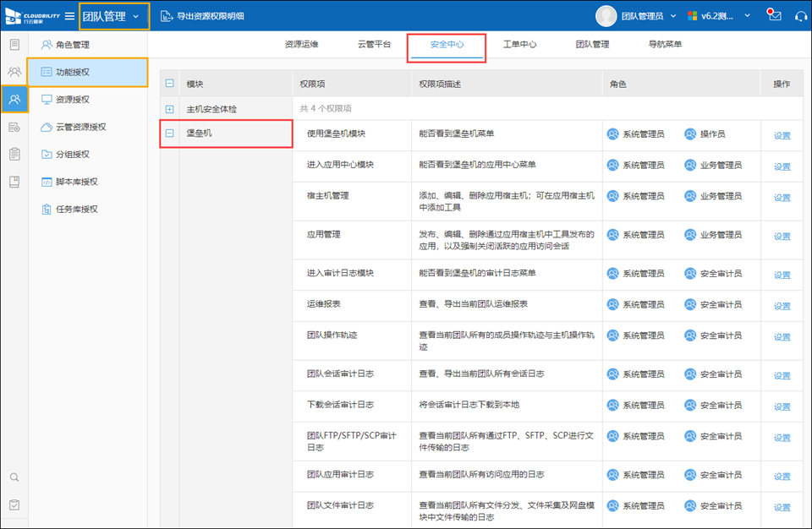Screen dimensions: 812x529
Task: Open 资源授权 in the side menu
Action: [73, 100]
